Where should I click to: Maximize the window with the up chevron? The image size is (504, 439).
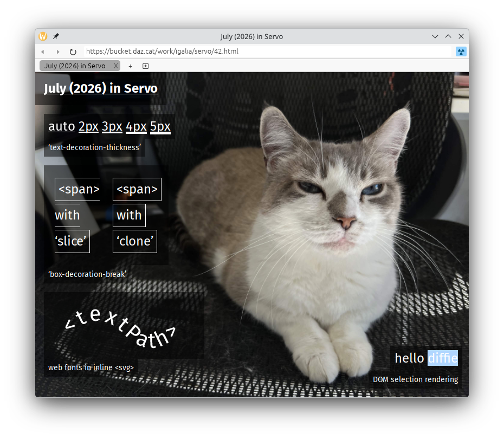[448, 36]
